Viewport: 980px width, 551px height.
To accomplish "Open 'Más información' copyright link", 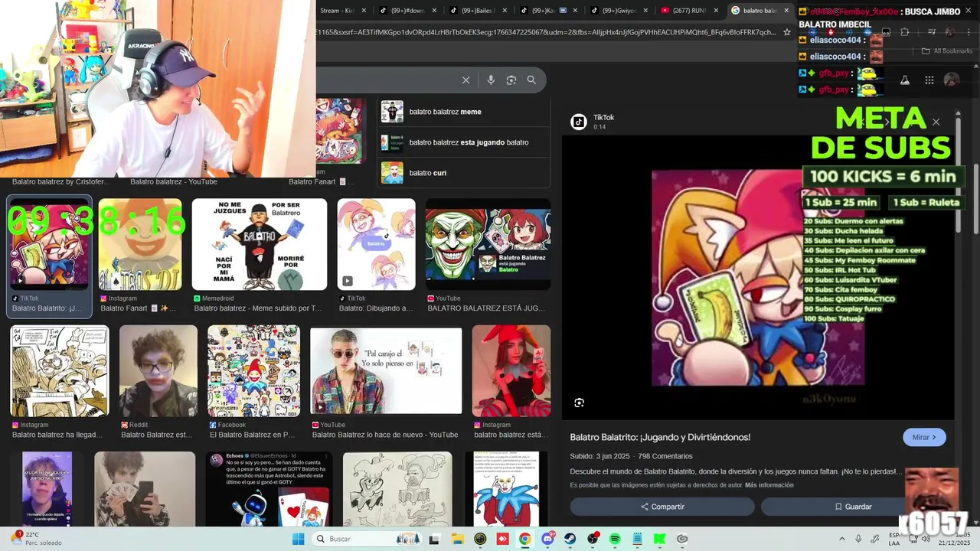I will click(x=769, y=485).
